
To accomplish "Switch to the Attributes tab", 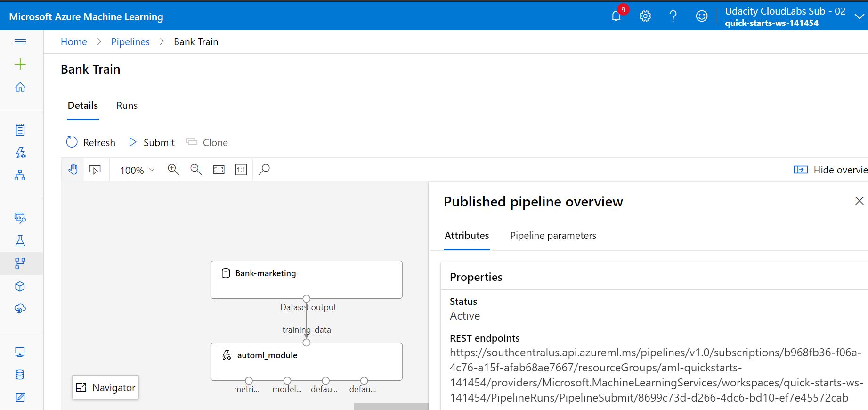I will click(467, 236).
